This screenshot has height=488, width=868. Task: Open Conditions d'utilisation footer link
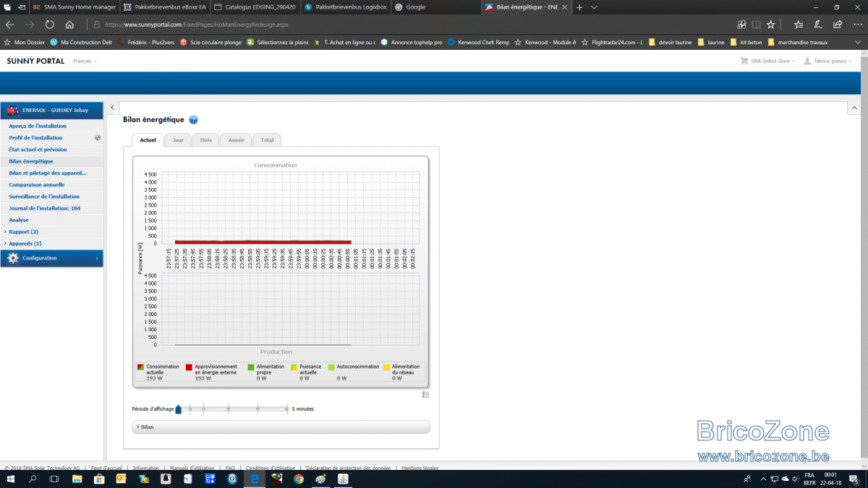[271, 468]
